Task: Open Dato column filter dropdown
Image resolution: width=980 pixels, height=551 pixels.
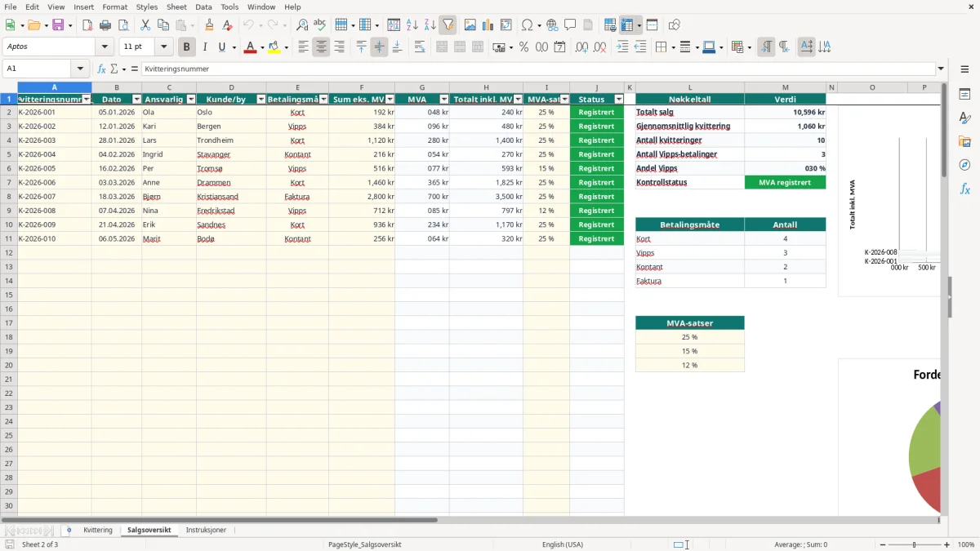Action: [136, 100]
